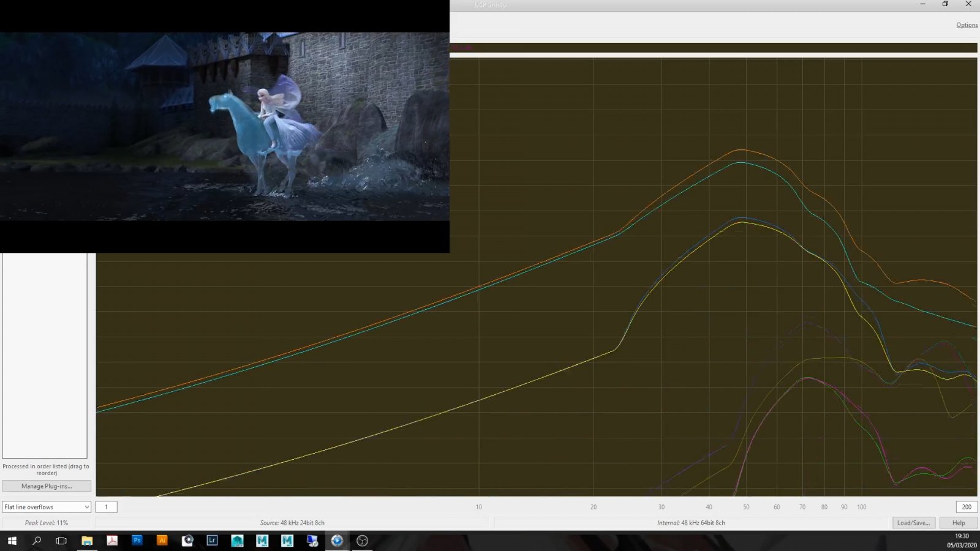Click the maximum frequency field showing 200
This screenshot has width=980, height=551.
(967, 507)
